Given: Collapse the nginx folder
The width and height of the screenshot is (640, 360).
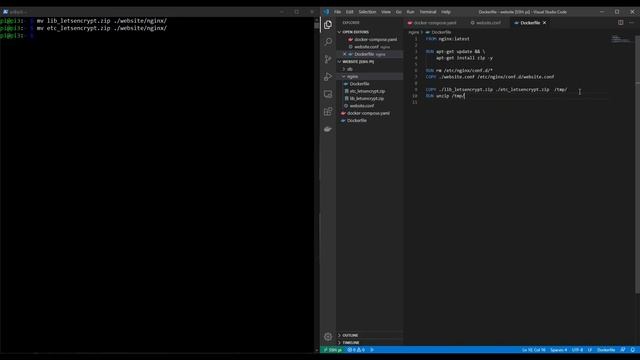Looking at the screenshot, I should pyautogui.click(x=352, y=76).
